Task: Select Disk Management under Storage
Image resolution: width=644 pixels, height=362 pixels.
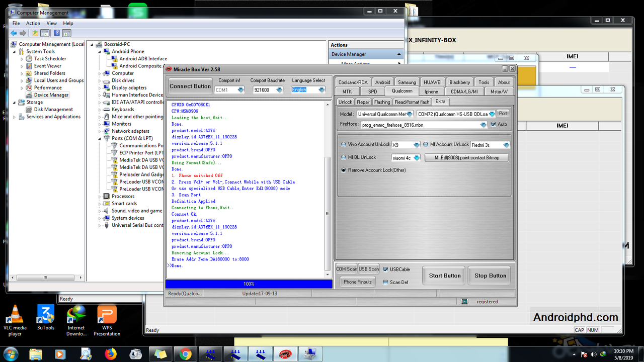Action: 53,110
